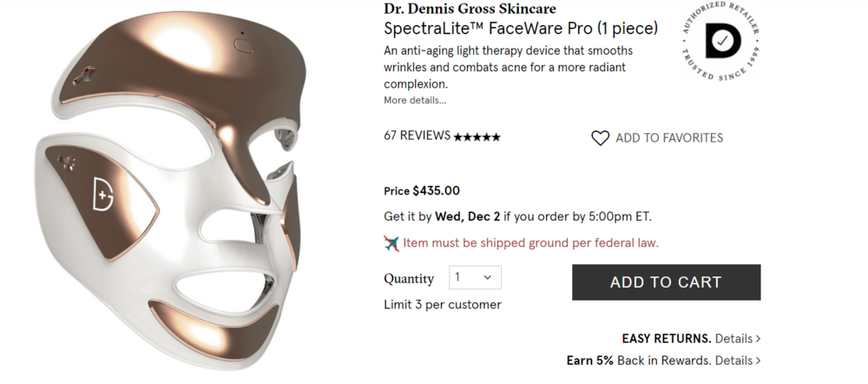Click the Rewards Details chevron arrow
The image size is (868, 384).
tap(758, 361)
